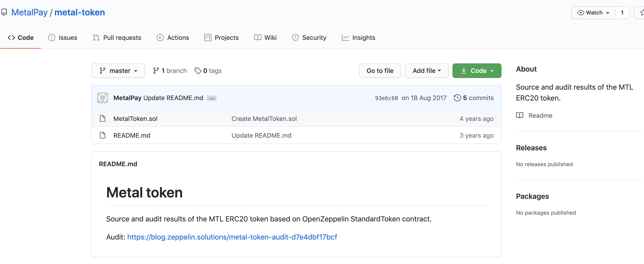Go to the Insights tab
This screenshot has width=644, height=264.
tap(358, 38)
